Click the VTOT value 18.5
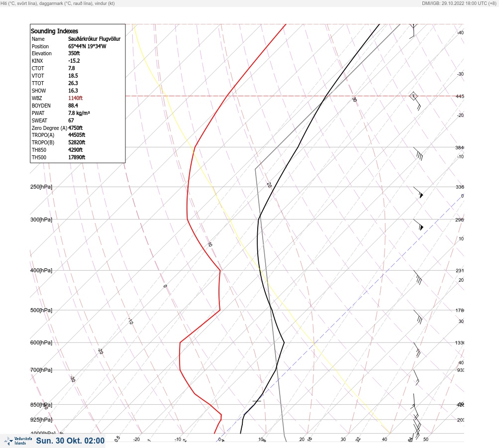 (73, 76)
